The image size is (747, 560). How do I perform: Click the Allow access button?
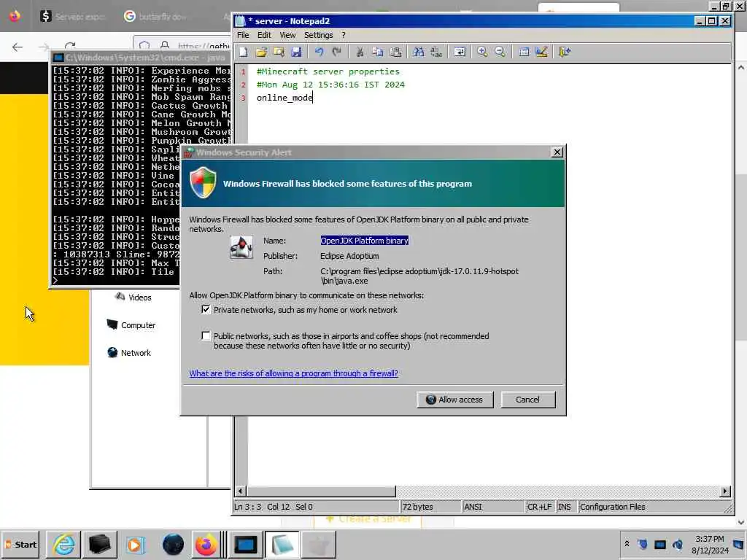coord(455,400)
